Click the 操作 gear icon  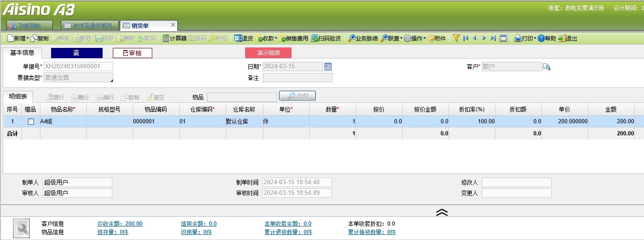407,39
